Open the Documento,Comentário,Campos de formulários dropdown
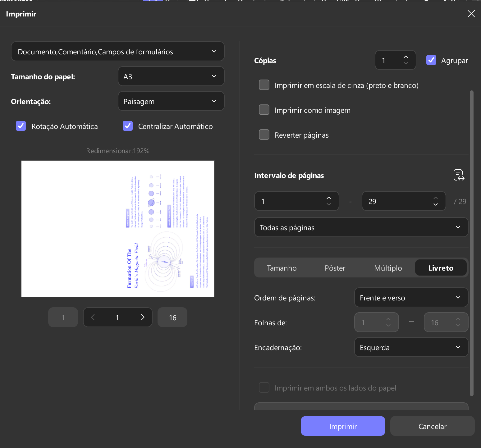481x448 pixels. click(x=118, y=51)
